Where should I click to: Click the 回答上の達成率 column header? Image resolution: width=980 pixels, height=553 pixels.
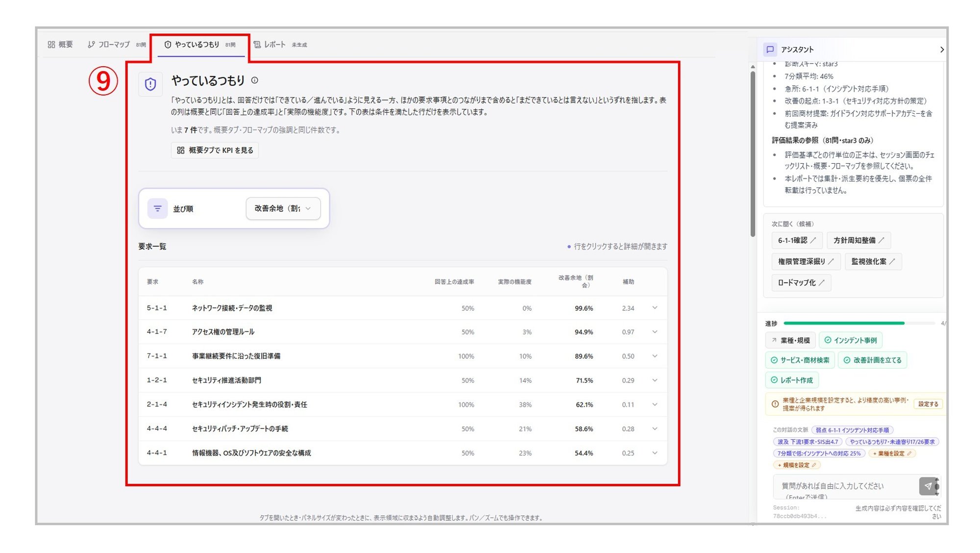[x=454, y=282]
